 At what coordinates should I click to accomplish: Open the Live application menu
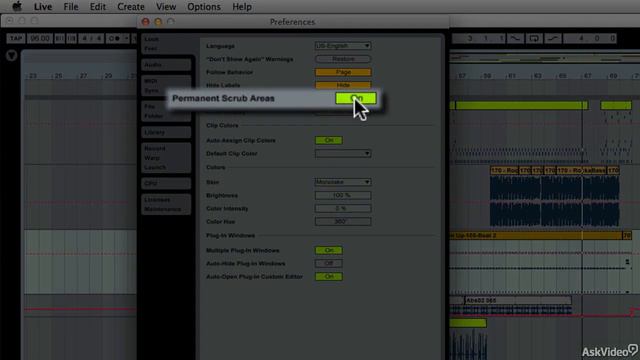click(43, 7)
